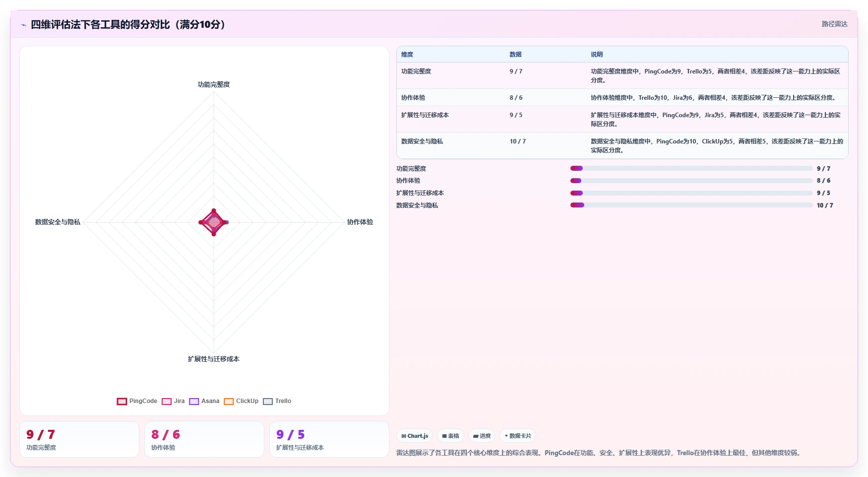
Task: Click the 维度 table column header
Action: click(x=407, y=55)
